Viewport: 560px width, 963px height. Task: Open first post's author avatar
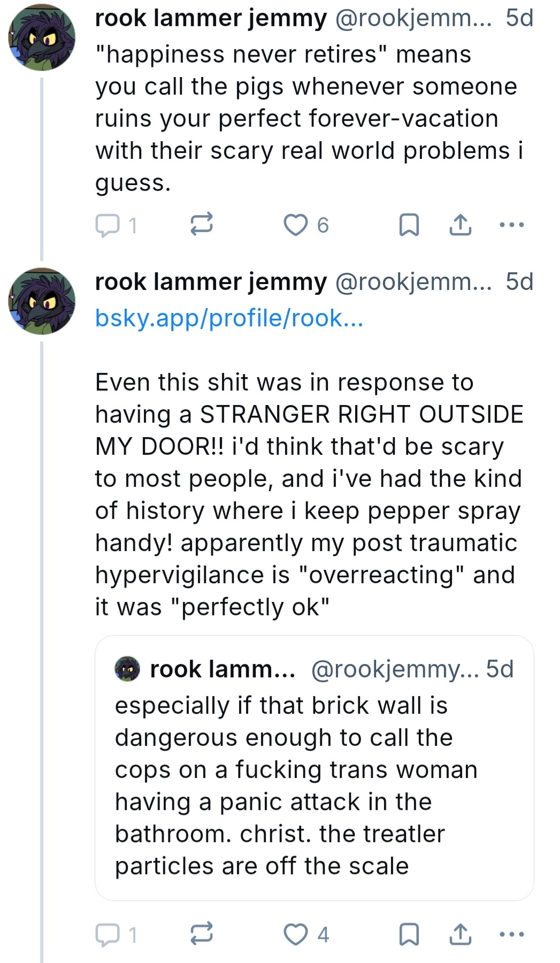coord(42,37)
